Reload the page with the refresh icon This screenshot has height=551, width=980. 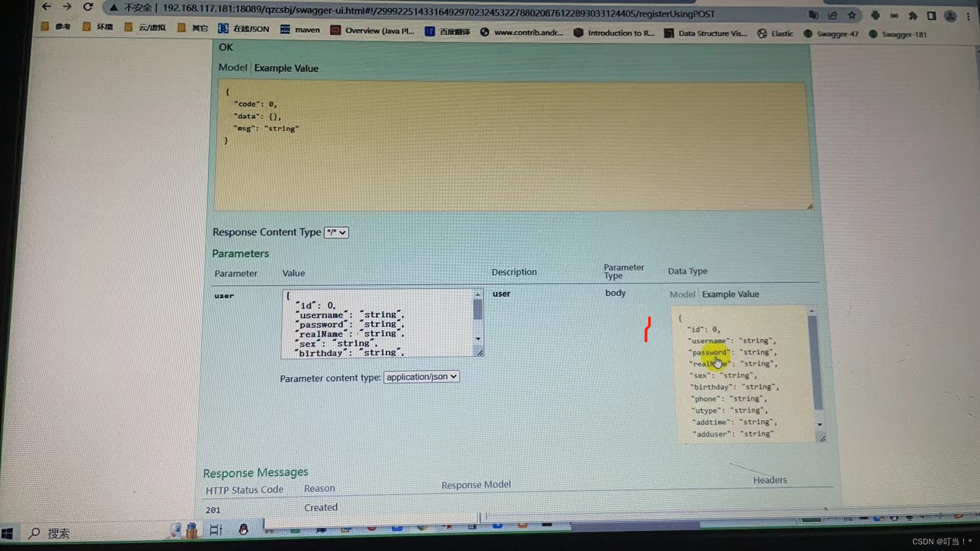click(x=88, y=7)
